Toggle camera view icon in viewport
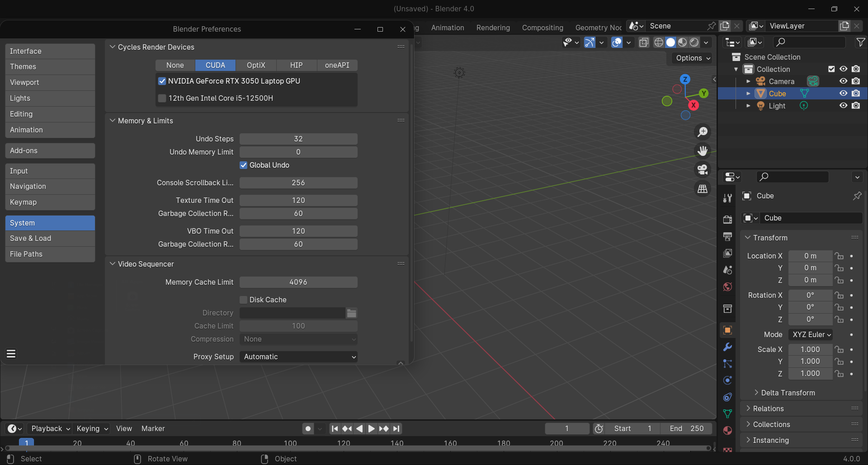 [x=703, y=169]
